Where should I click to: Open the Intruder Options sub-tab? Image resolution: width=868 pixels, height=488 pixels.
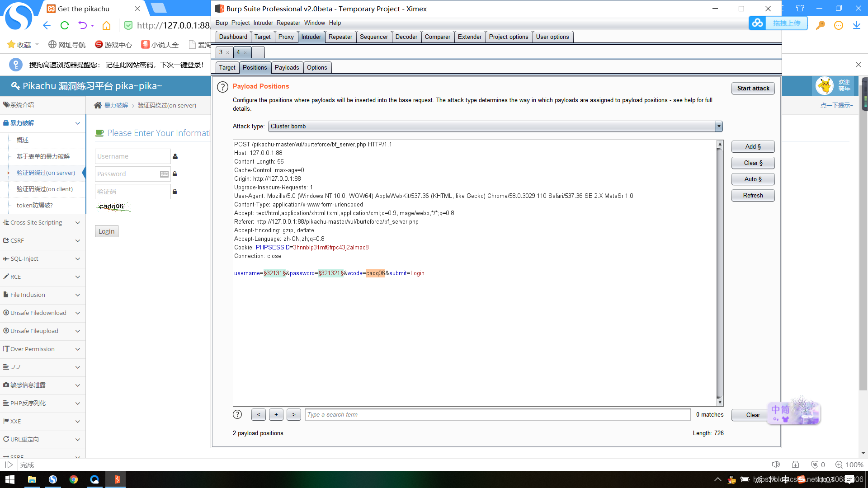click(x=317, y=67)
